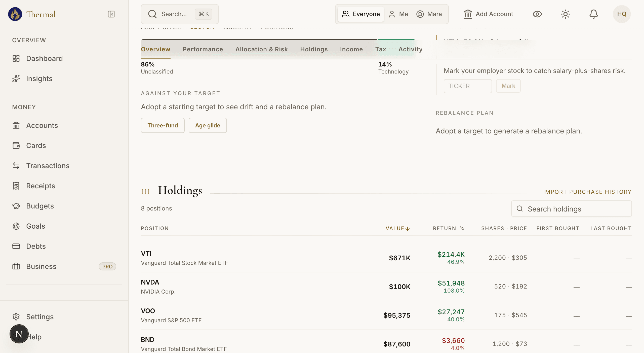The height and width of the screenshot is (353, 644).
Task: Click magnifier icon in Search holdings box
Action: click(x=520, y=209)
